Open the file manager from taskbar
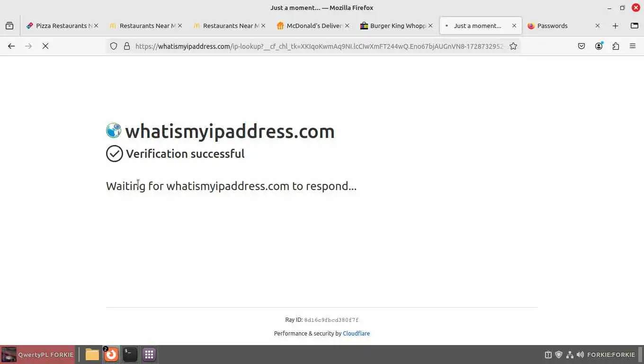 coord(92,355)
